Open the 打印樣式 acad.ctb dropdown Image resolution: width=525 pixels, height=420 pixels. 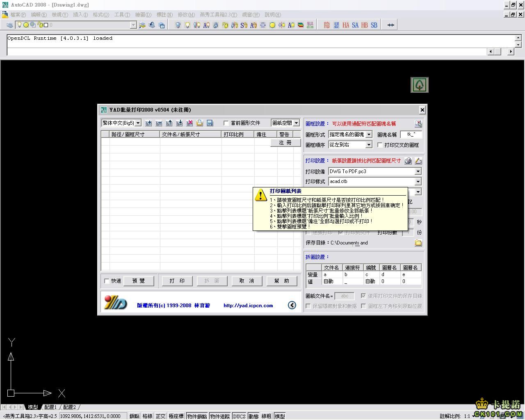pos(418,181)
